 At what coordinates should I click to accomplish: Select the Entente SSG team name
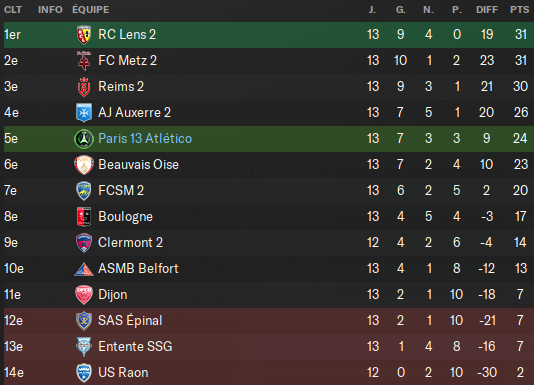(135, 346)
